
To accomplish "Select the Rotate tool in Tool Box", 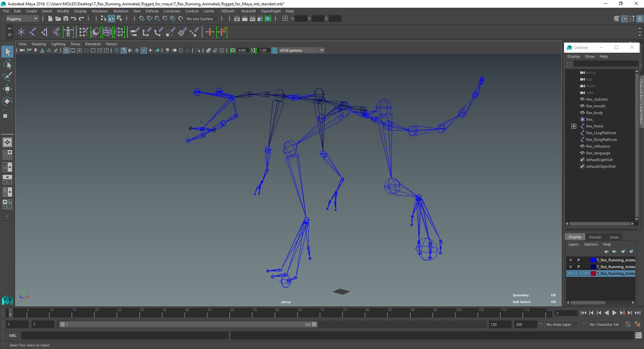I will [7, 101].
